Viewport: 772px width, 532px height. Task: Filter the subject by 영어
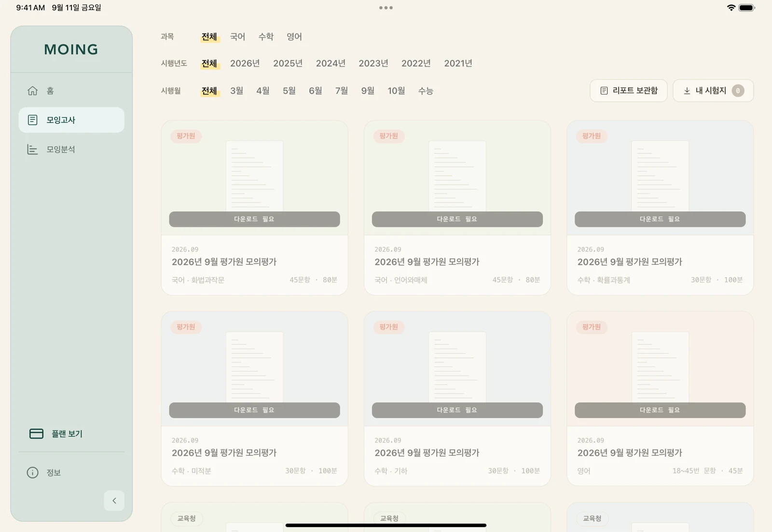click(x=294, y=37)
